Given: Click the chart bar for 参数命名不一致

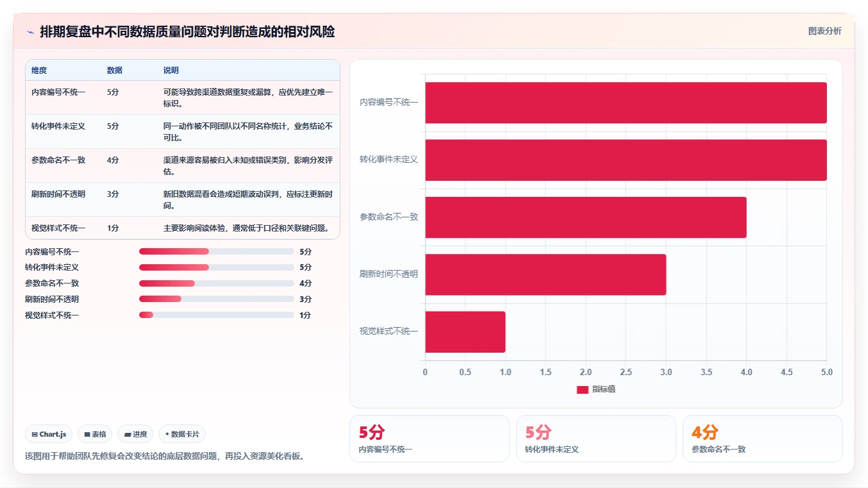Looking at the screenshot, I should [586, 217].
